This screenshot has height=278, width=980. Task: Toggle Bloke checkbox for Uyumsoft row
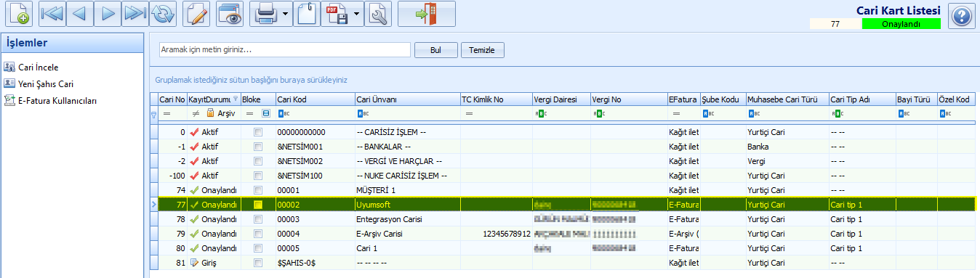[257, 205]
